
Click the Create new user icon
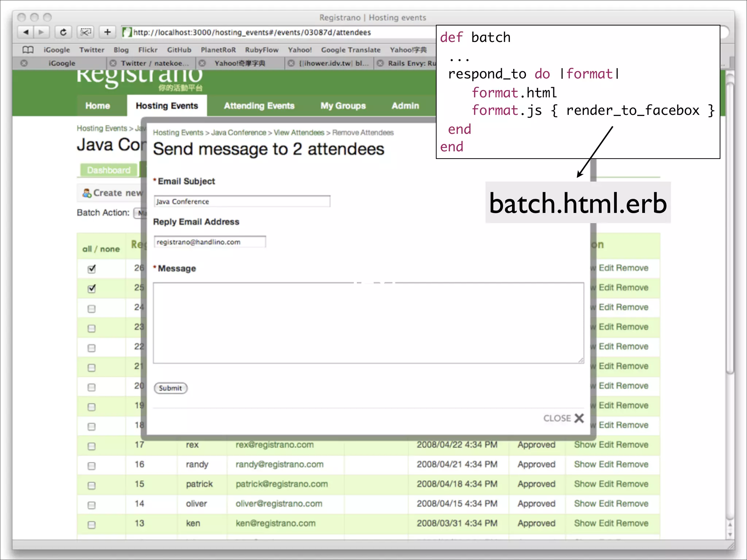click(x=87, y=193)
